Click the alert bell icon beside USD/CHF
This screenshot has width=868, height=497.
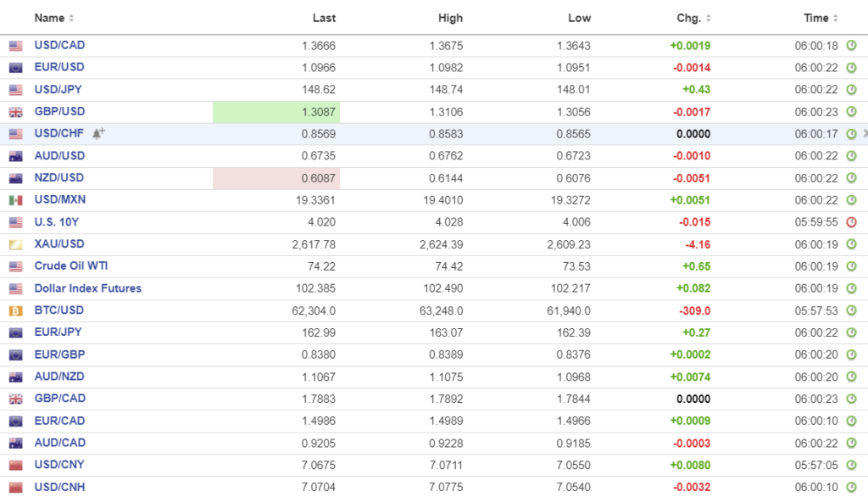click(x=99, y=133)
